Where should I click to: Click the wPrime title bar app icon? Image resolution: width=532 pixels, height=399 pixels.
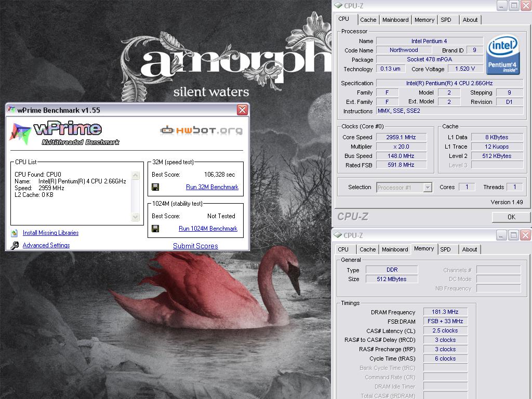pyautogui.click(x=11, y=110)
